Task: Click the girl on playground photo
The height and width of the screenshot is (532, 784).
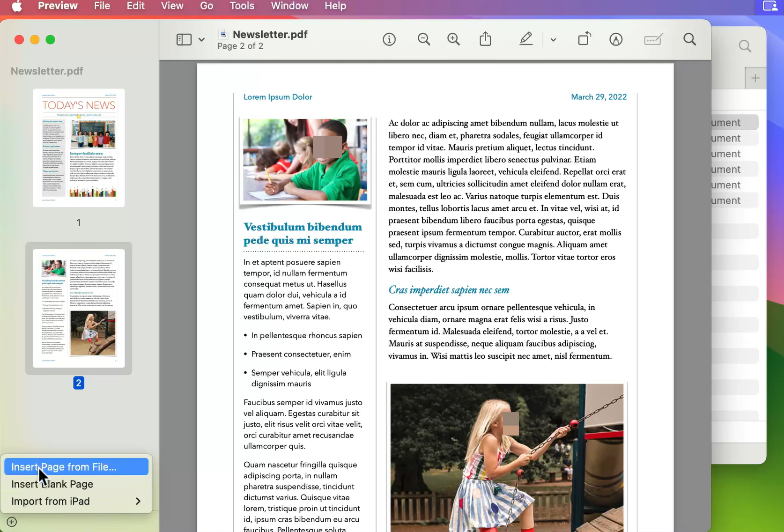Action: click(507, 458)
